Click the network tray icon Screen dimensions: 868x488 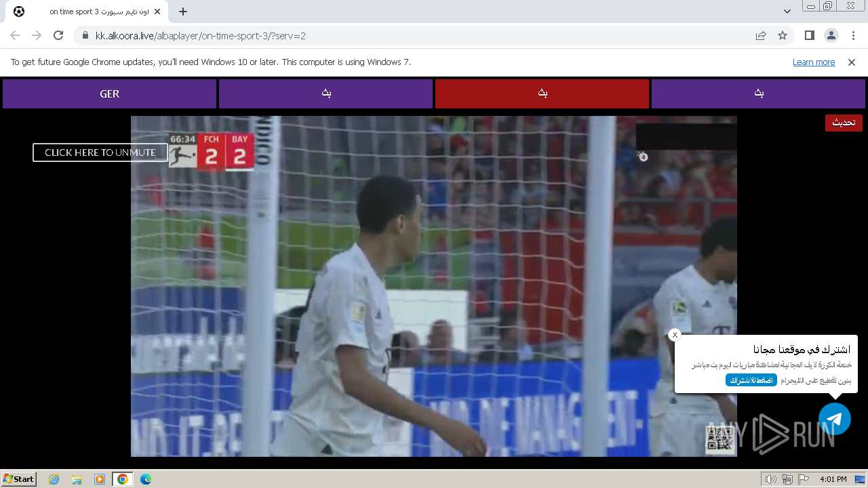coord(787,479)
